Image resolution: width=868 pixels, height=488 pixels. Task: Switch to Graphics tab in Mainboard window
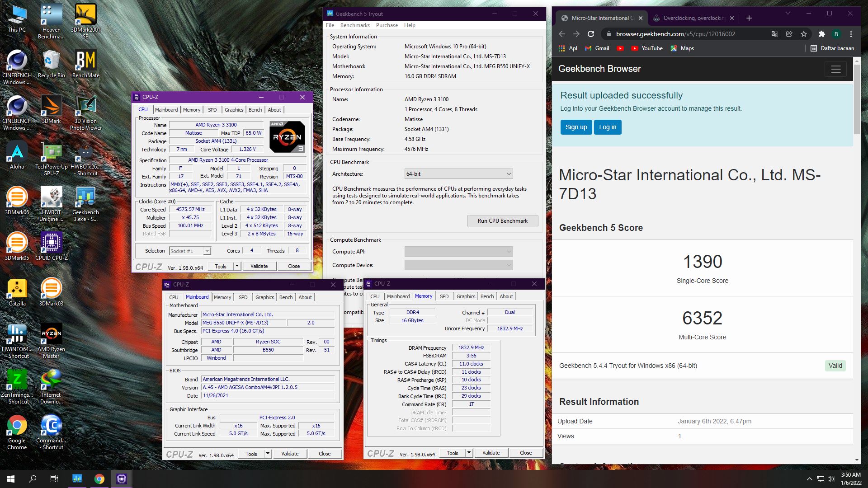(x=264, y=297)
